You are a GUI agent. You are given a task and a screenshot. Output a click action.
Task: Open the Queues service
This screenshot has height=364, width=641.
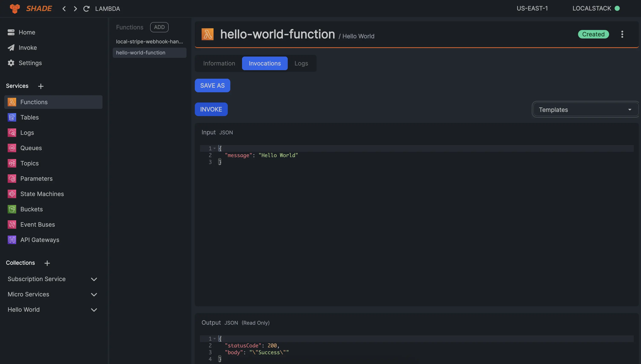coord(53,148)
